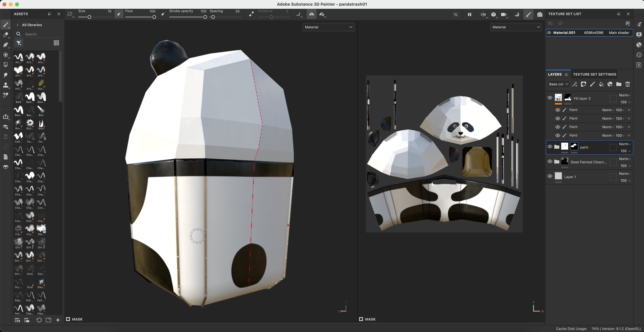The image size is (644, 332).
Task: Click the painting mode brush icon top right
Action: coord(528,14)
